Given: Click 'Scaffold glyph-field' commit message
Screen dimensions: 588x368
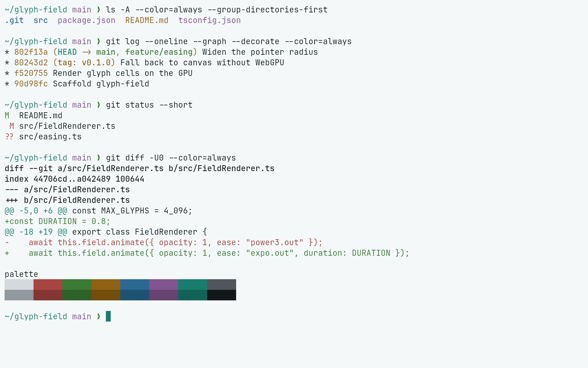Looking at the screenshot, I should click(x=101, y=84).
